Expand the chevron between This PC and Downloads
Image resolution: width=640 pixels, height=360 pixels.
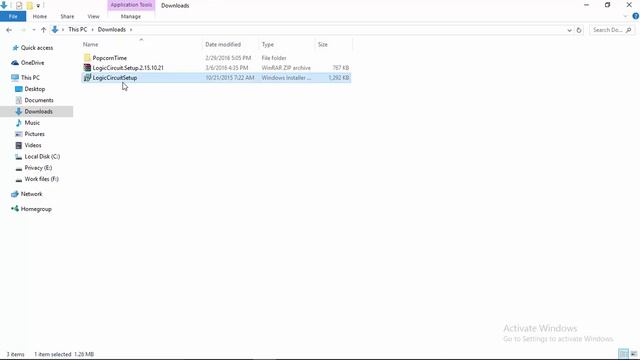(x=93, y=29)
